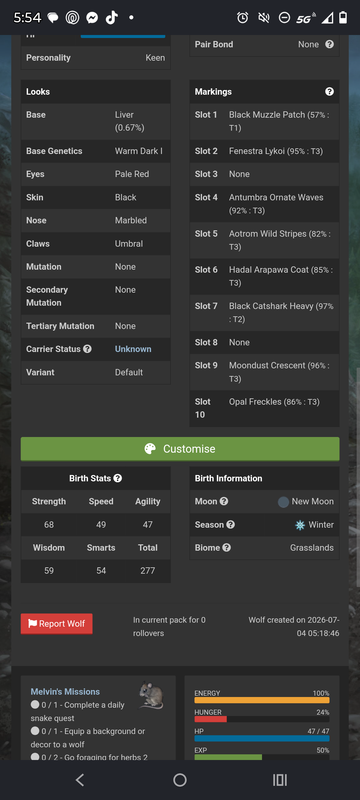Screen dimensions: 360x800
Task: Select the wolf creation date text
Action: (294, 627)
